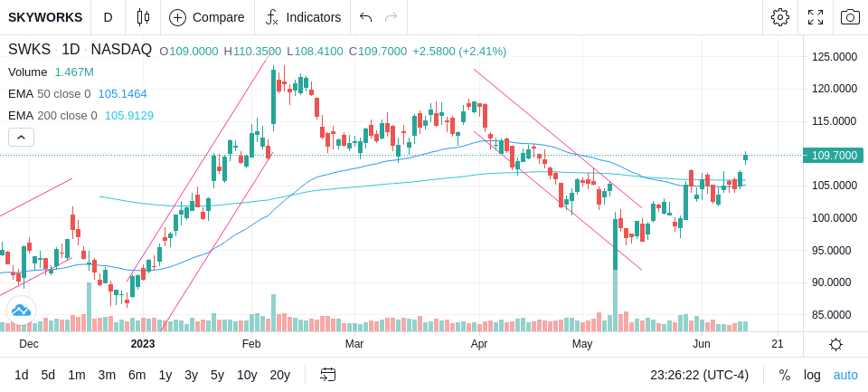The height and width of the screenshot is (392, 868).
Task: Select the 10y time range
Action: [246, 376]
